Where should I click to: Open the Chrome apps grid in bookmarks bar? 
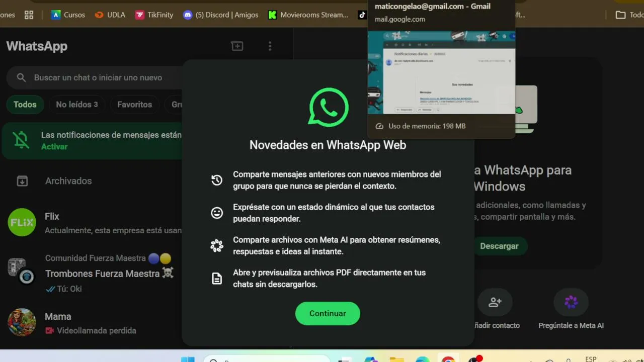click(29, 15)
